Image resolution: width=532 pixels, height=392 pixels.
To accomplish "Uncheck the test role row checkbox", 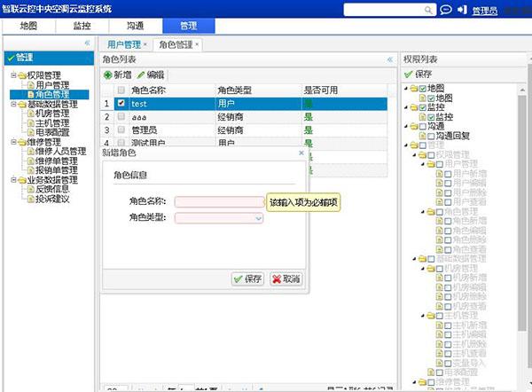I will pos(121,103).
